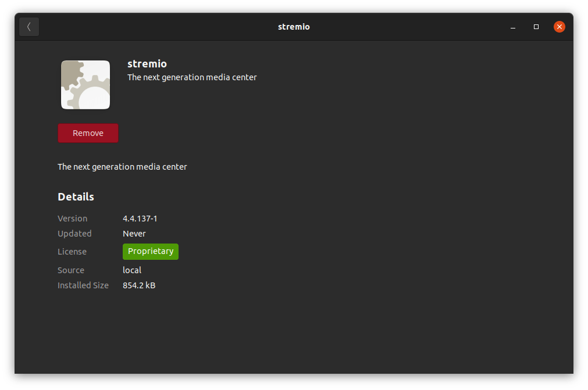Remove the stremio application
The image size is (588, 390).
88,133
